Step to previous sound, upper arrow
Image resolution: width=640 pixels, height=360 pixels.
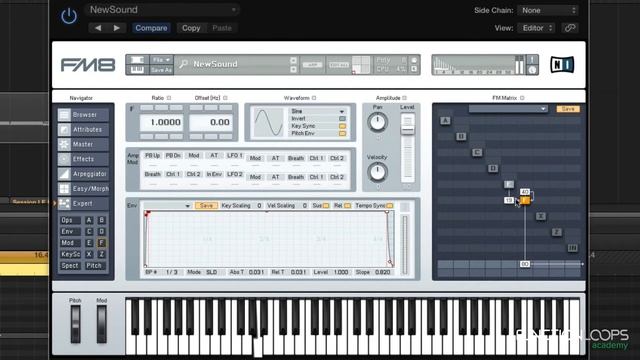click(293, 60)
